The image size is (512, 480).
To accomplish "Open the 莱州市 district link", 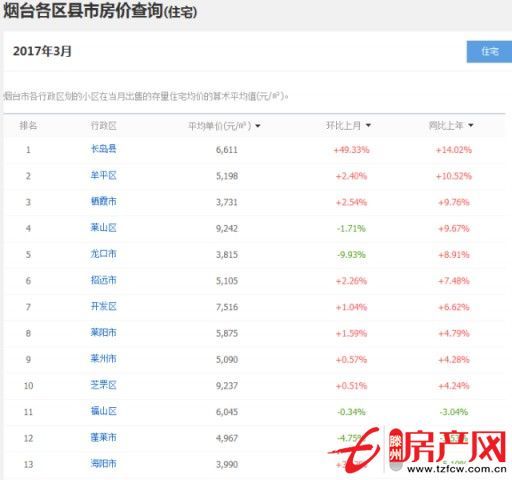I will [103, 359].
